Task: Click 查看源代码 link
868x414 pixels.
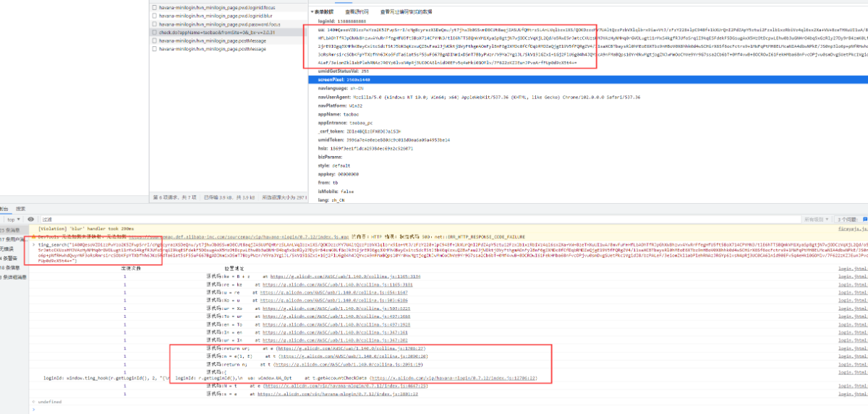Action: [x=356, y=12]
